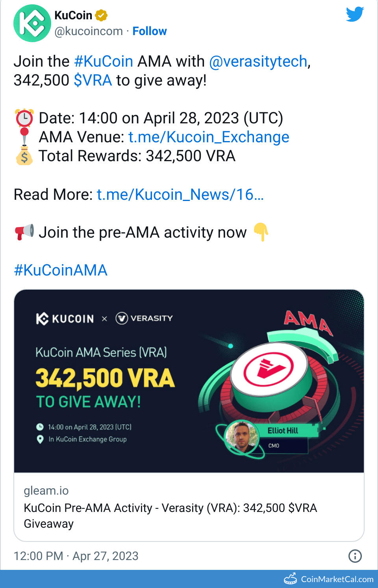Visit the @verasitytech profile
Image resolution: width=378 pixels, height=588 pixels.
[x=258, y=61]
